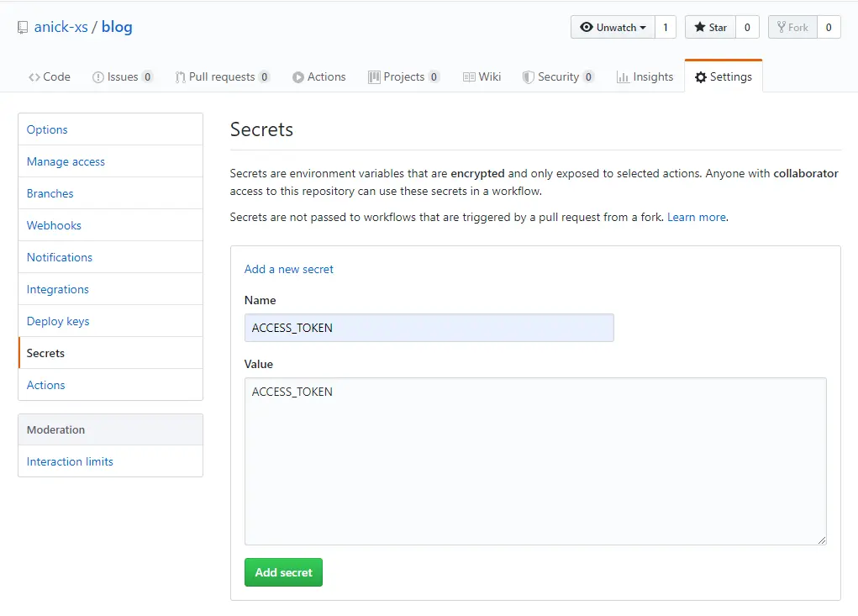This screenshot has width=858, height=616.
Task: Click the Pull requests tab icon
Action: click(180, 77)
